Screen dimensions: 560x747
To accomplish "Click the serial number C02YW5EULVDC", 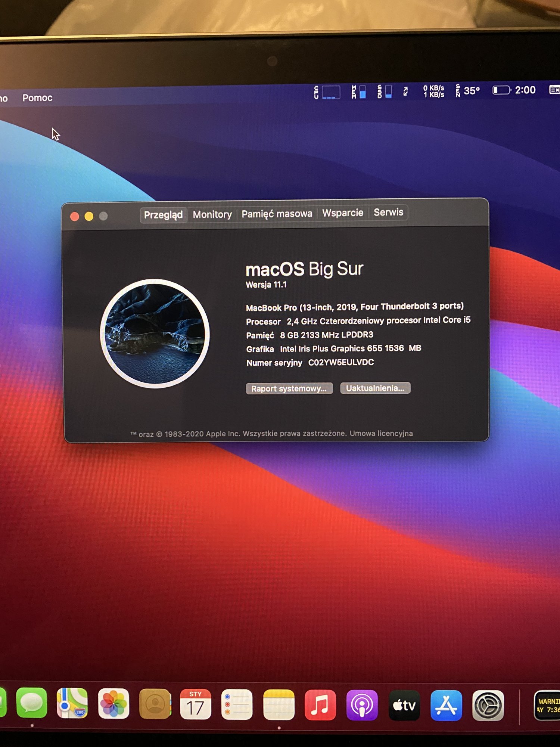I will coord(341,362).
